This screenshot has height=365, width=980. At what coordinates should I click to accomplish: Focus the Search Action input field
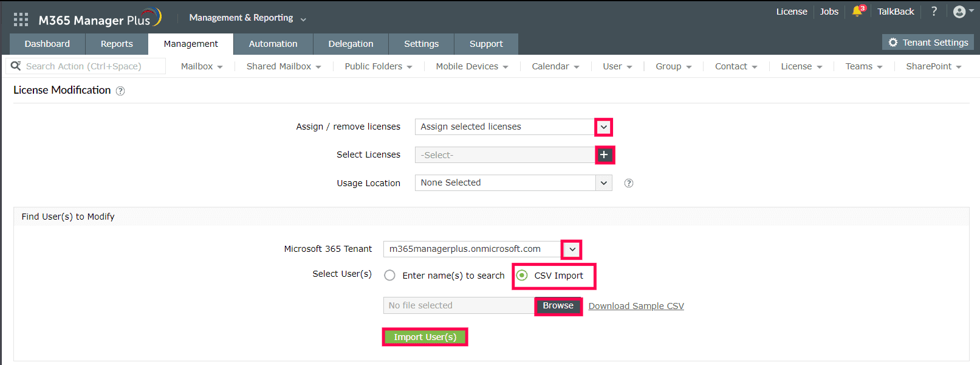(x=91, y=66)
